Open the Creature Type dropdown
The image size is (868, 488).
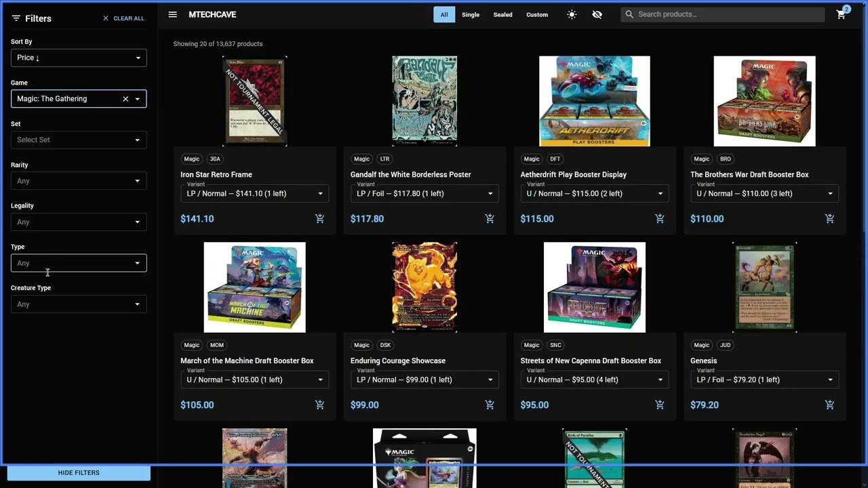click(x=79, y=304)
